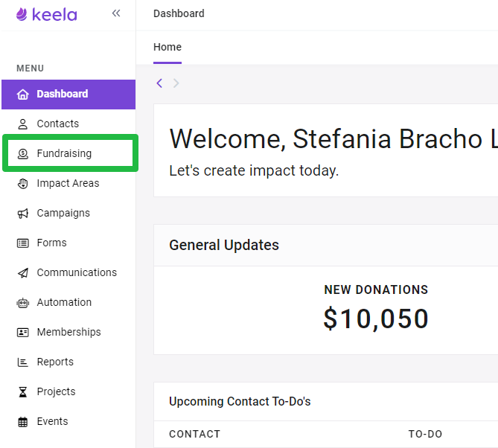
Task: Click the Keela logo
Action: [x=46, y=15]
